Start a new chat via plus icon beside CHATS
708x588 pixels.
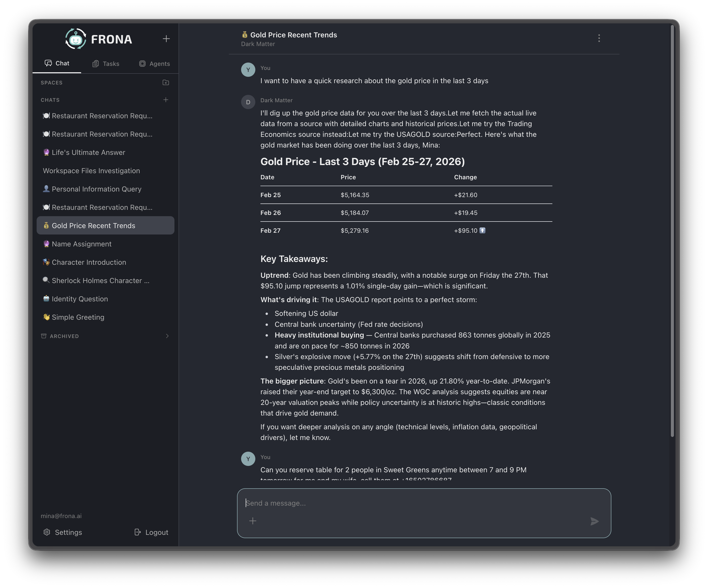click(166, 100)
